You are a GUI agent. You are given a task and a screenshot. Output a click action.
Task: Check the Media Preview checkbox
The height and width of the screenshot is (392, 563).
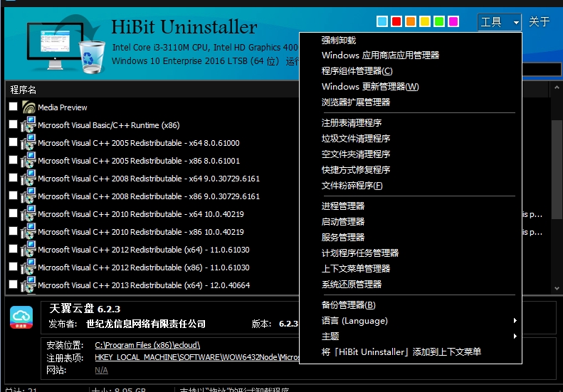click(14, 107)
